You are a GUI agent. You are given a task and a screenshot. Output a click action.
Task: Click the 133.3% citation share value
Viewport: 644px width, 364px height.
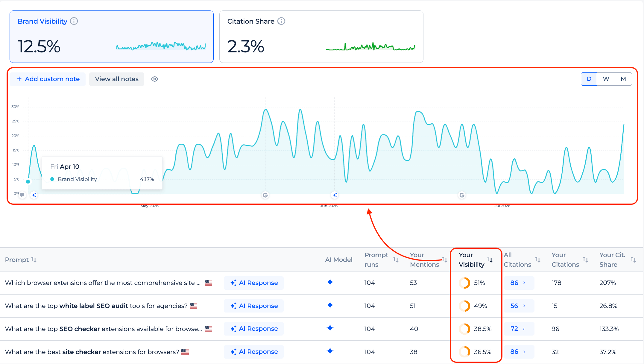pos(609,329)
